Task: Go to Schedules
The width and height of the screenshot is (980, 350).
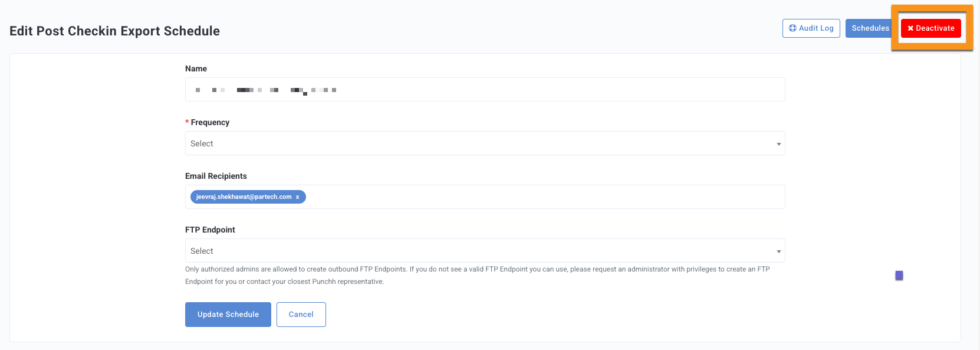Action: (x=869, y=28)
